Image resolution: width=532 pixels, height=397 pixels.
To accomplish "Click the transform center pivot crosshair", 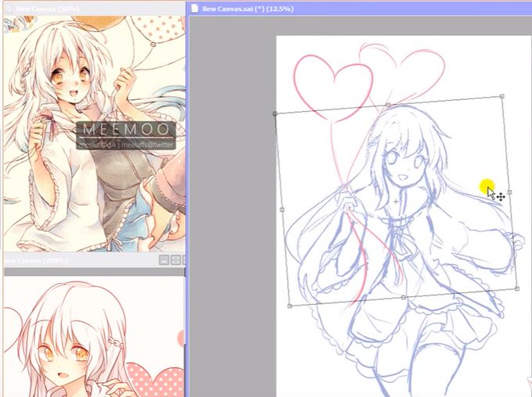I will pyautogui.click(x=396, y=202).
